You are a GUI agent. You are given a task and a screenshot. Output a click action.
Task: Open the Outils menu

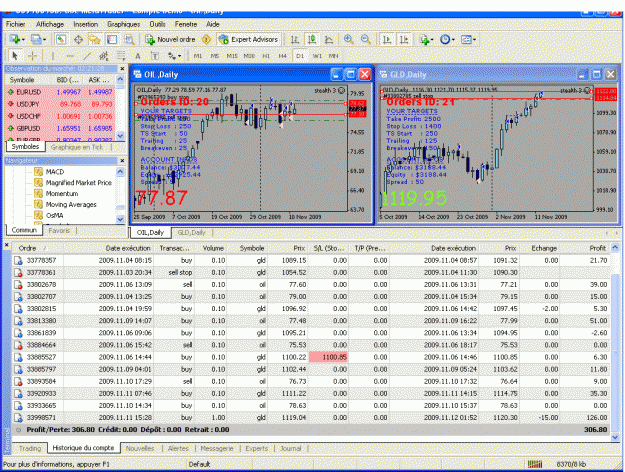tap(157, 24)
